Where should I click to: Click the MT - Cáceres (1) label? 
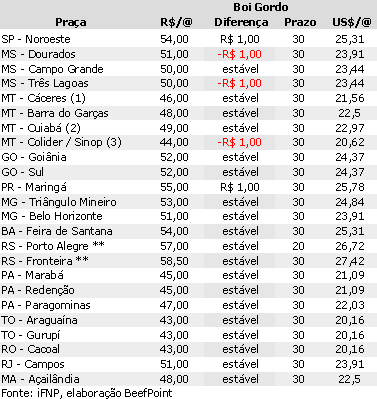pyautogui.click(x=43, y=98)
